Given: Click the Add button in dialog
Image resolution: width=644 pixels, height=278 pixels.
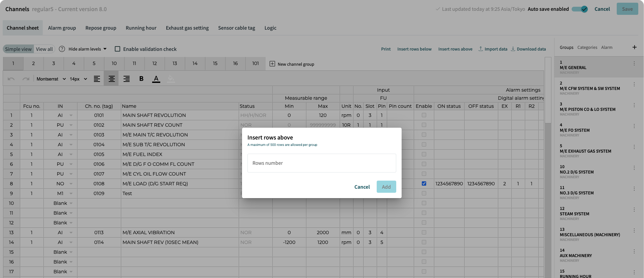Looking at the screenshot, I should click(x=386, y=187).
